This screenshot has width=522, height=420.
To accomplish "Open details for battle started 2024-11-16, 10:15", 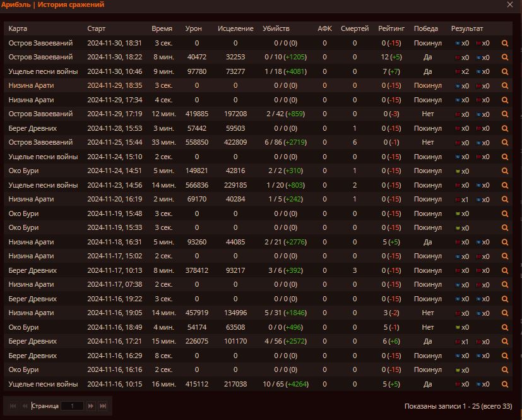I will pos(505,384).
